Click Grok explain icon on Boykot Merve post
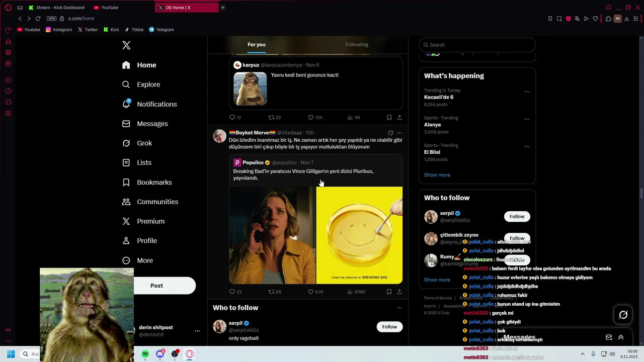 (x=390, y=133)
